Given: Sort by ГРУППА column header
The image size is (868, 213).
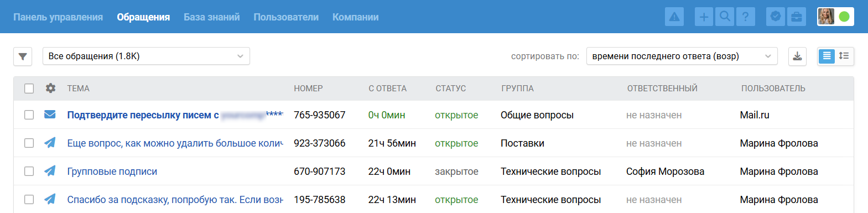Looking at the screenshot, I should (x=517, y=89).
